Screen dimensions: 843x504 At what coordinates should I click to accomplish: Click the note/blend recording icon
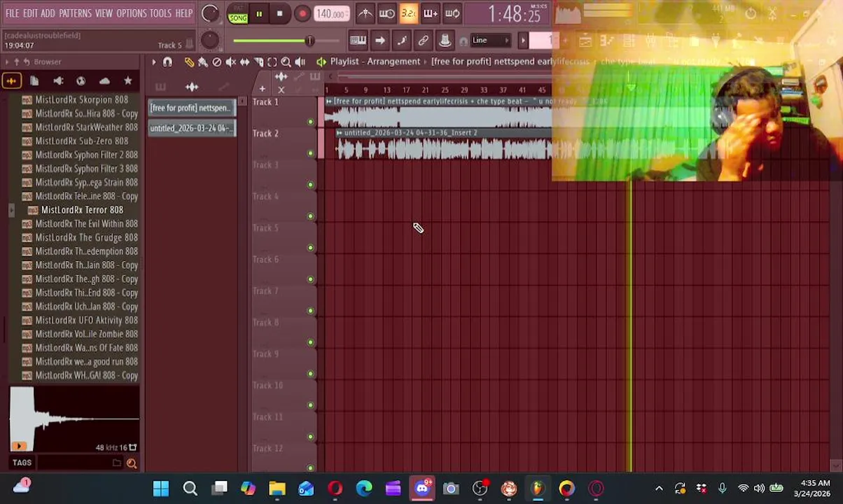point(401,41)
